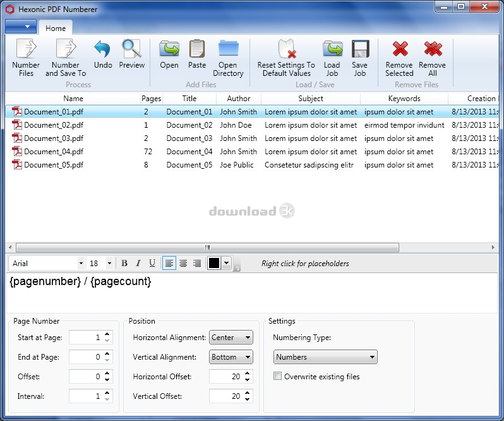
Task: Save Job with the floppy icon
Action: [x=360, y=49]
